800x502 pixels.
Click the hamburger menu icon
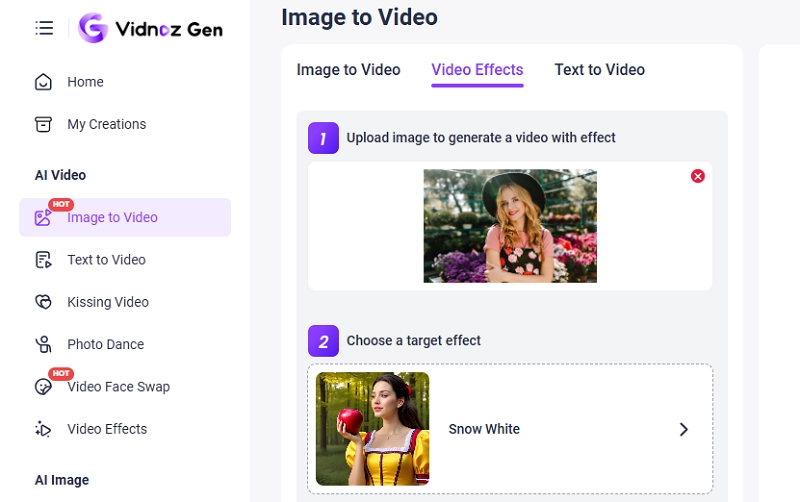click(44, 28)
